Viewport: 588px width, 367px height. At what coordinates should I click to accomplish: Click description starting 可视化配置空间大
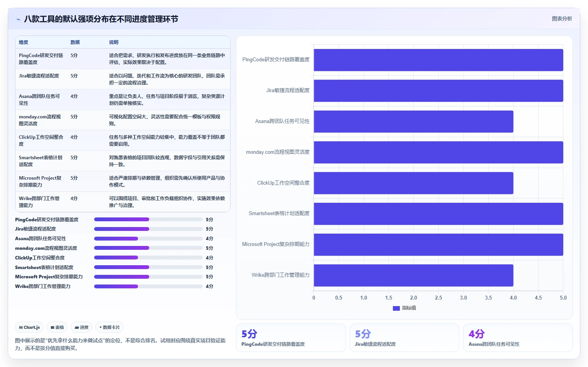tap(165, 120)
